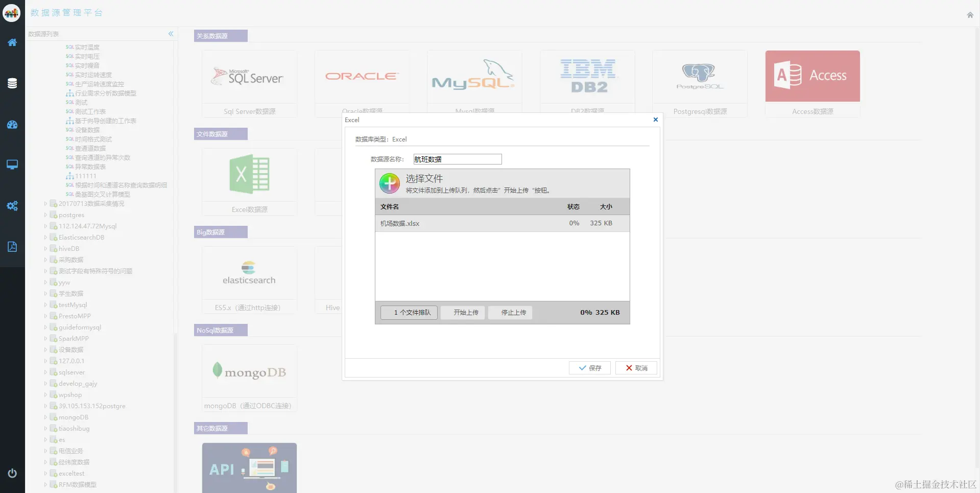
Task: Expand the postgres tree node
Action: click(45, 215)
